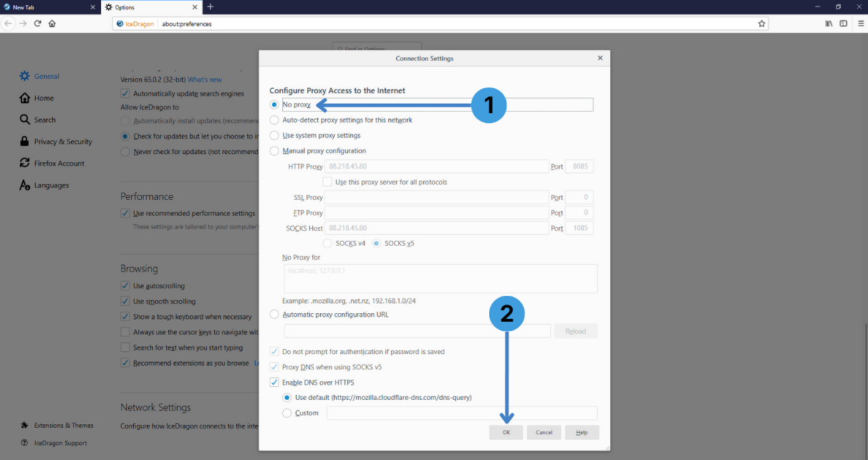The image size is (868, 460).
Task: Select Never check for updates option
Action: coord(125,151)
